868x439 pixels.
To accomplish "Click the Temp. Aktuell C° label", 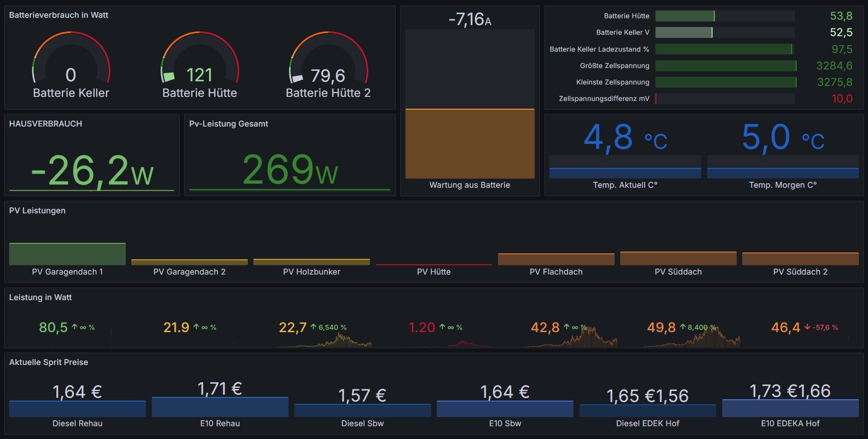I will (x=625, y=185).
